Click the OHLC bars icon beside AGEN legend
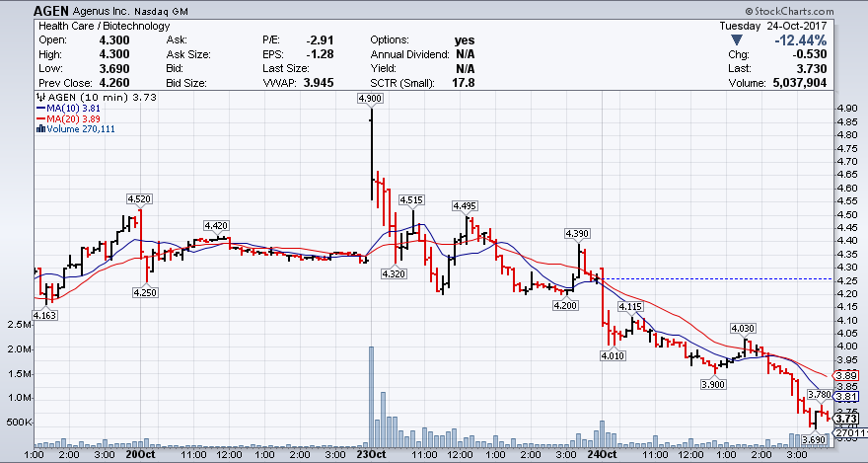Screen dimensions: 868x463 [x=39, y=98]
